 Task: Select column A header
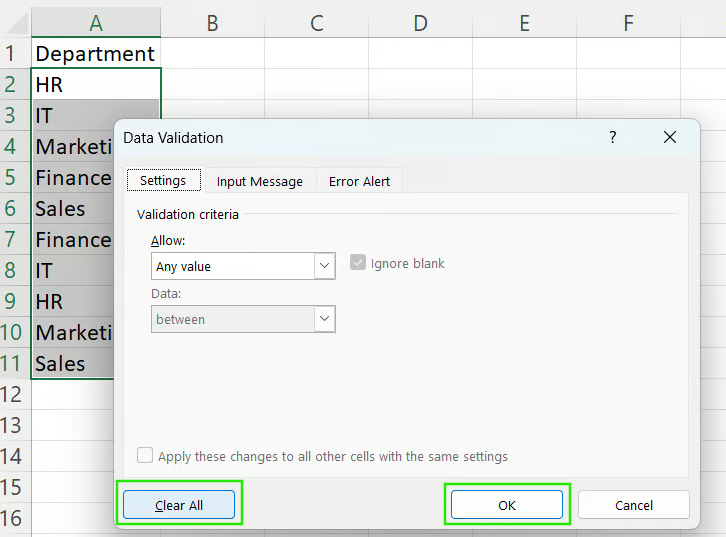(96, 23)
